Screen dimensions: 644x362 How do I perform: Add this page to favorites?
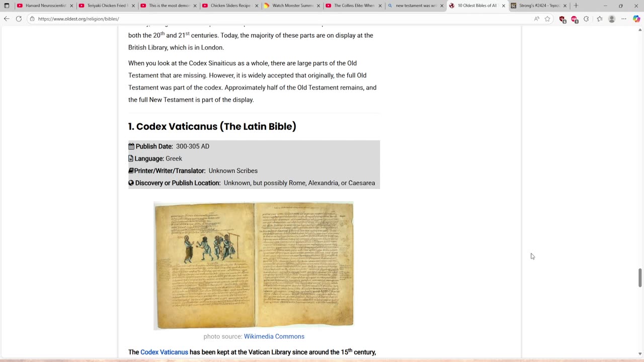tap(547, 19)
